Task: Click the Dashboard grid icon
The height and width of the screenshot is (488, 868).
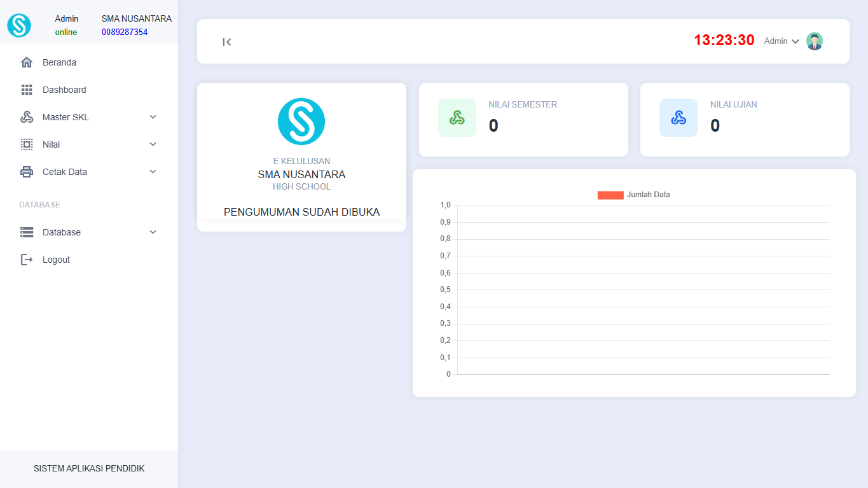Action: (27, 90)
